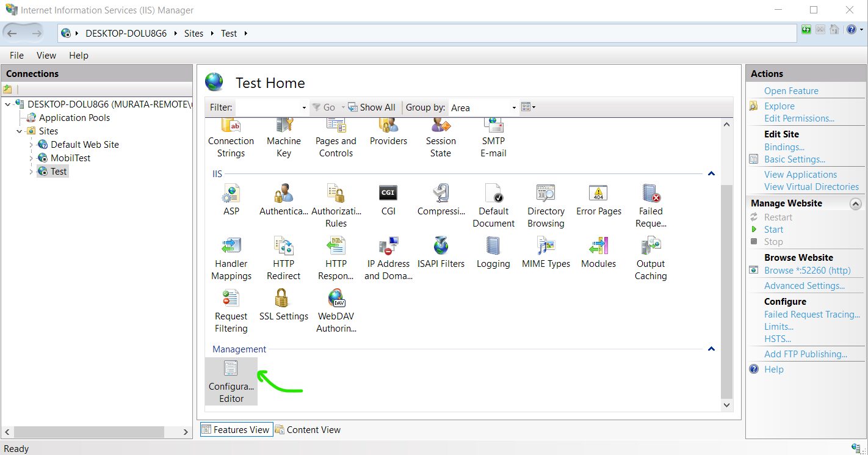The width and height of the screenshot is (868, 455).
Task: Open the HTTP Redirect feature
Action: pos(284,258)
